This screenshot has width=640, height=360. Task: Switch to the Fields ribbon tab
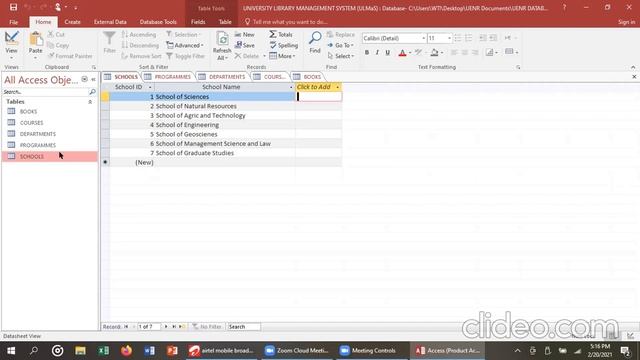[x=198, y=22]
